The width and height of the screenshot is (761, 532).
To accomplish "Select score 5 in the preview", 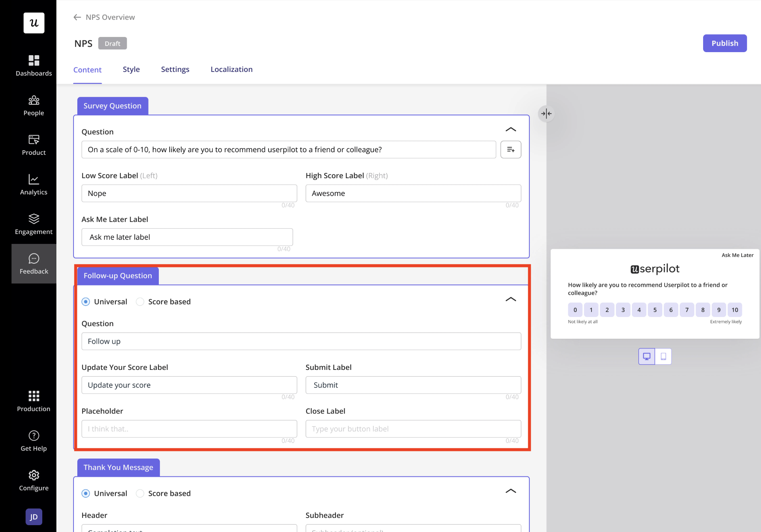I will (655, 310).
